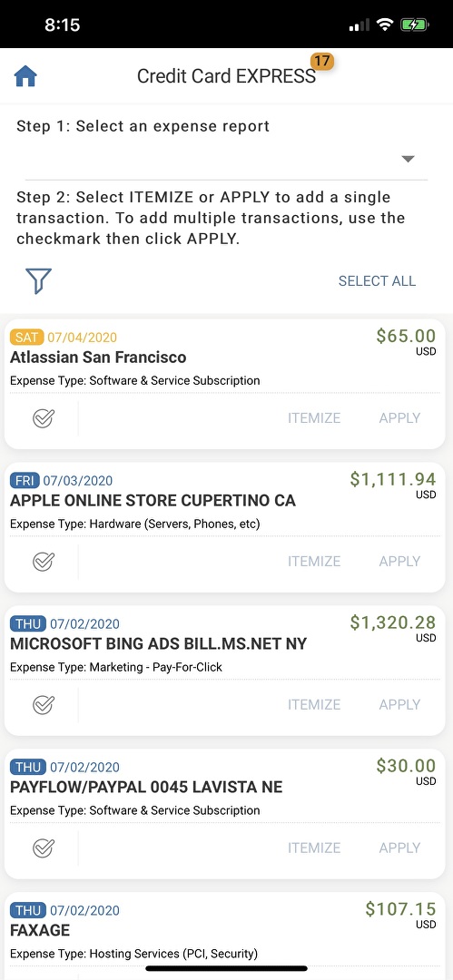Open the transaction filter funnel icon
The width and height of the screenshot is (453, 980).
point(38,280)
